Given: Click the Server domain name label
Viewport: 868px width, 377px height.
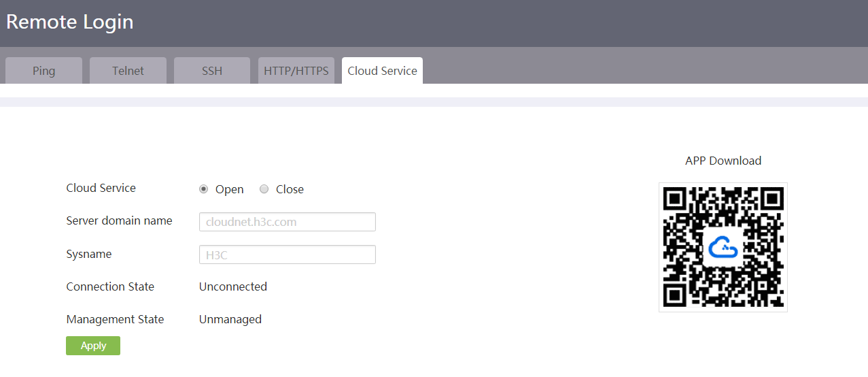Looking at the screenshot, I should 119,220.
